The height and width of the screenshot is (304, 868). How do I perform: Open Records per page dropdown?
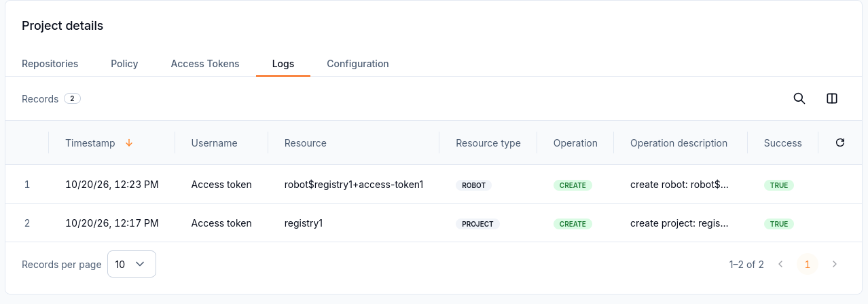tap(132, 264)
